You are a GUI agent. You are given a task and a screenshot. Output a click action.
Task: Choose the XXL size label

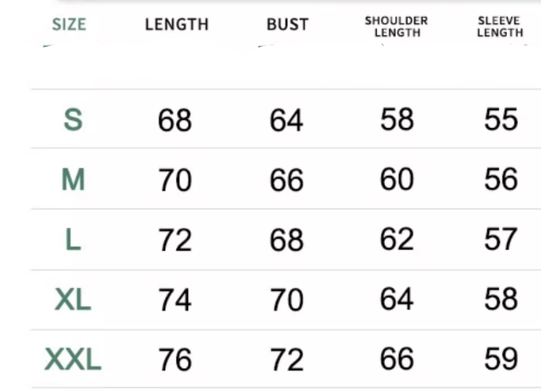74,360
